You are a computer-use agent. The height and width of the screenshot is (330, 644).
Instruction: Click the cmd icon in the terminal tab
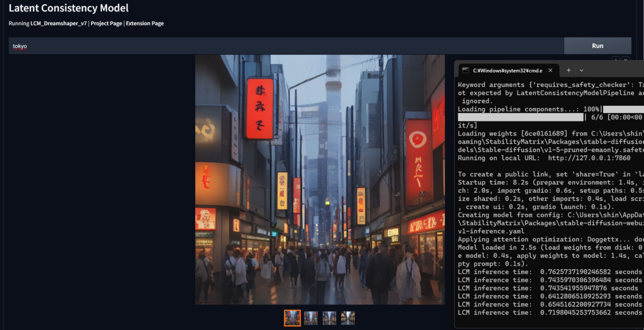click(465, 70)
